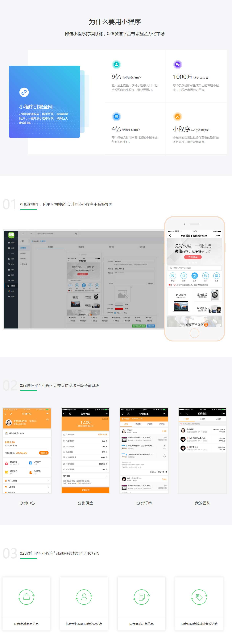Tap the 数码科技 laptop product card
Image resolution: width=232 pixels, height=644 pixels.
[x=181, y=302]
